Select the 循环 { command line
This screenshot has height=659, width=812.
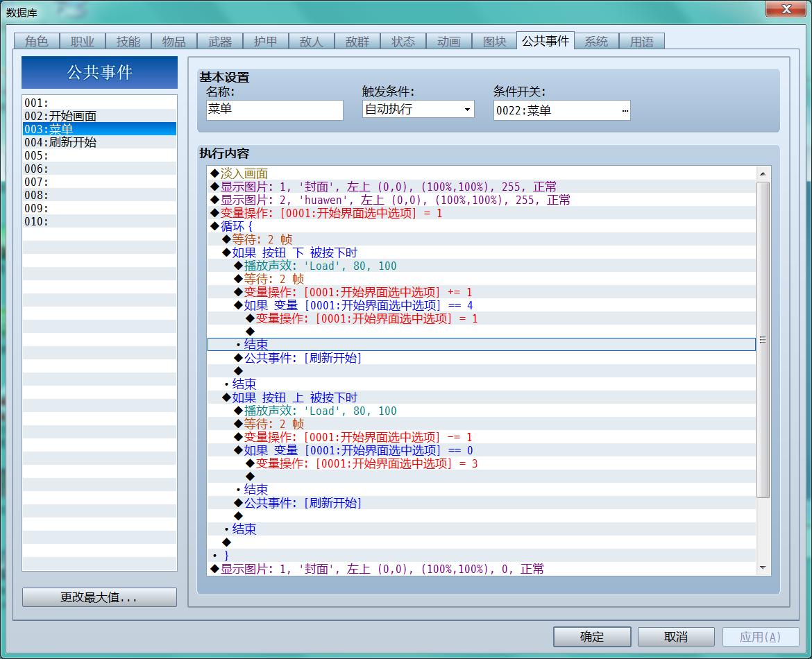482,226
